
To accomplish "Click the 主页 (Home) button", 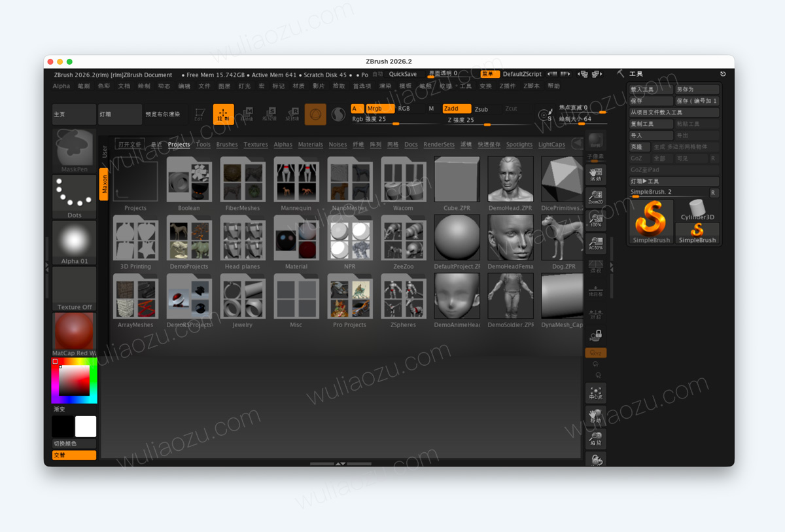I will click(74, 114).
